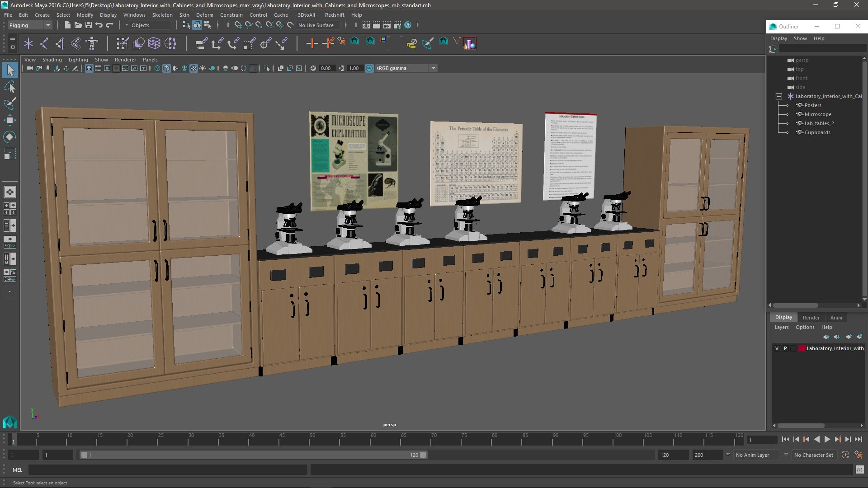Click the Parent Constraint shelf icon
The height and width of the screenshot is (488, 868).
click(x=201, y=43)
